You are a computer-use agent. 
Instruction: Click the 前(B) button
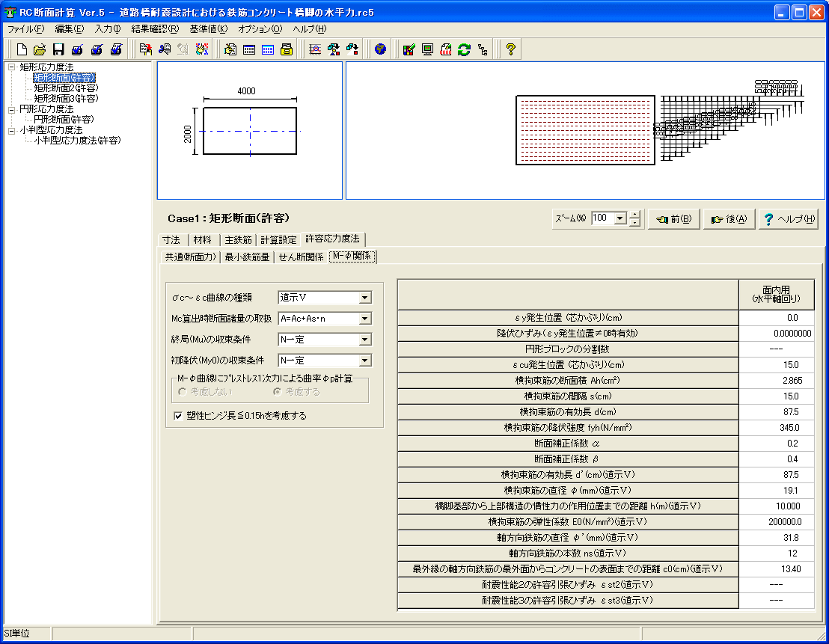coord(673,219)
